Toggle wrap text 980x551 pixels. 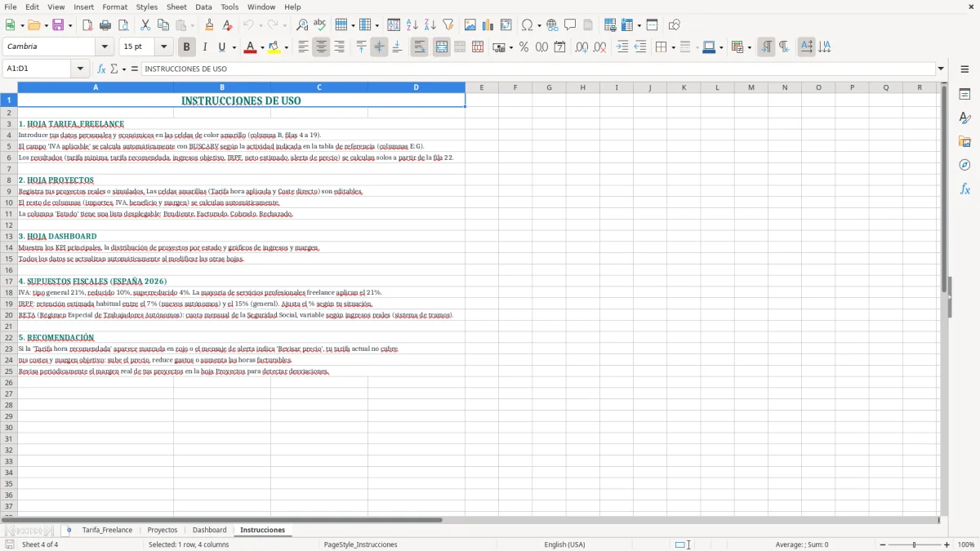[x=419, y=47]
